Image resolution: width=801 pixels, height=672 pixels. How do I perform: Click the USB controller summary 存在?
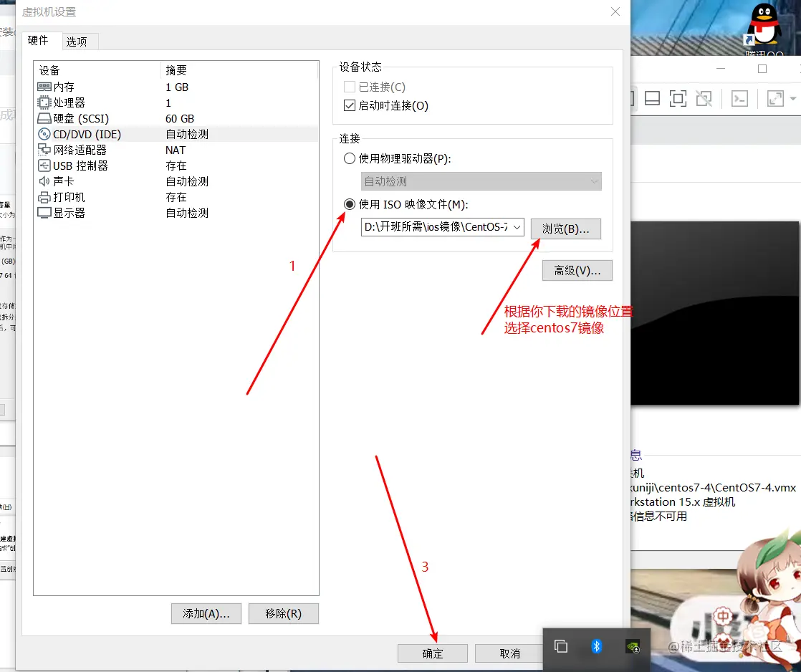[176, 166]
